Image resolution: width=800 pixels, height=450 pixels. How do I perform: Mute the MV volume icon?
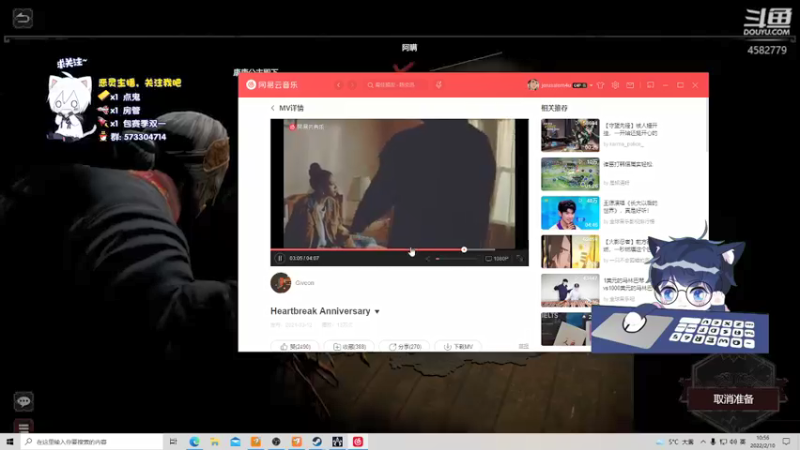tap(428, 259)
